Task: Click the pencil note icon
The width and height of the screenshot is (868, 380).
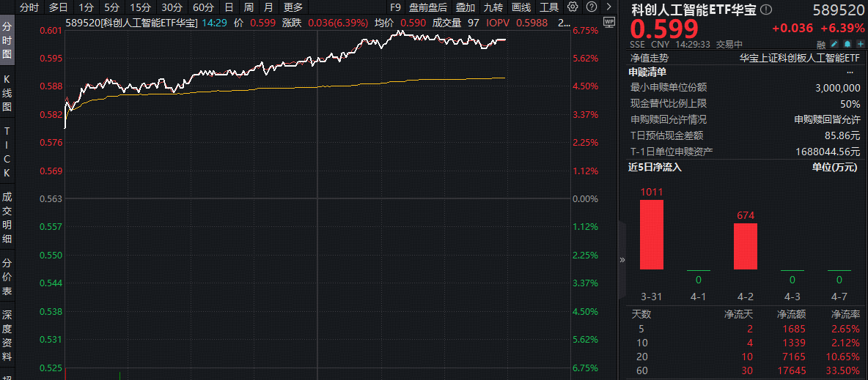Action: [x=834, y=44]
